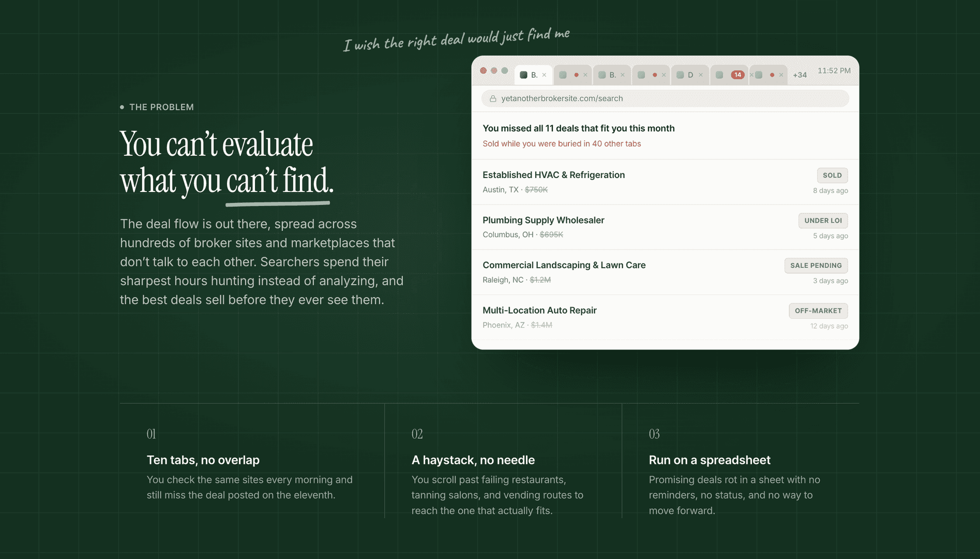Close the red-dot tab right before +34

tap(781, 75)
